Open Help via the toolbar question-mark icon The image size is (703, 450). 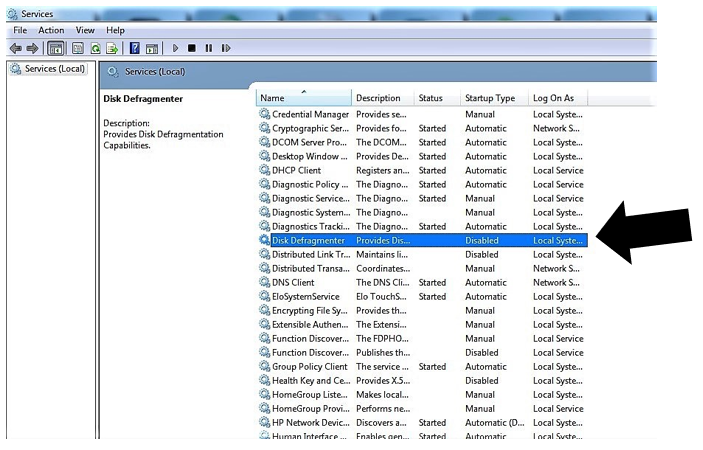point(134,47)
